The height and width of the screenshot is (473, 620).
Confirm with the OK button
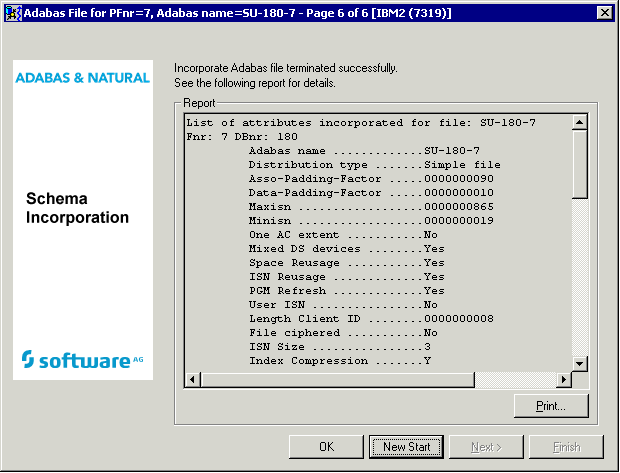(x=326, y=446)
